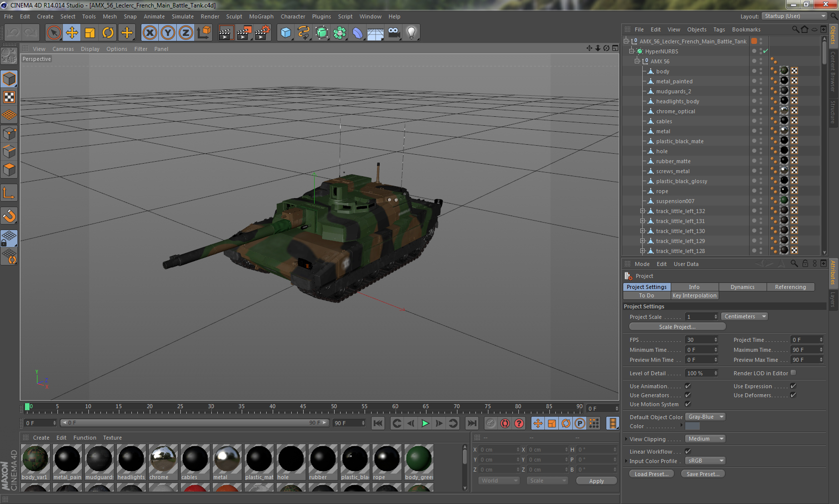Enable Render LOD in Editor checkbox
The width and height of the screenshot is (839, 504).
click(x=793, y=373)
